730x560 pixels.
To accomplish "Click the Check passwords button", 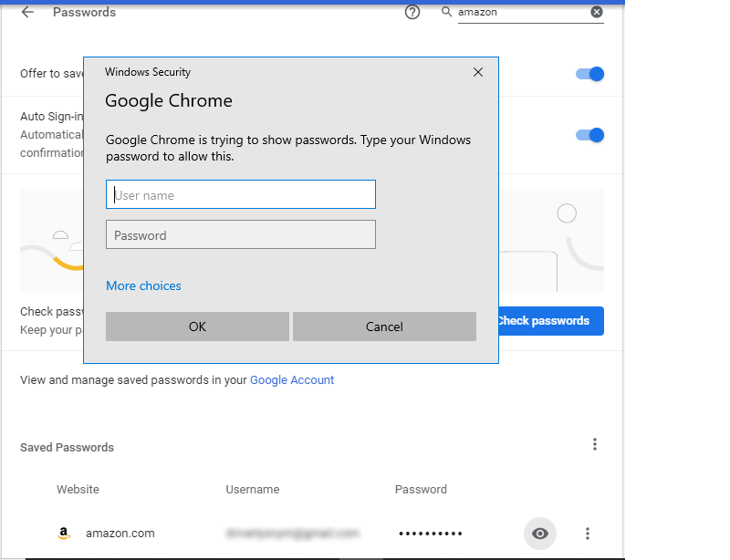I will click(x=551, y=321).
